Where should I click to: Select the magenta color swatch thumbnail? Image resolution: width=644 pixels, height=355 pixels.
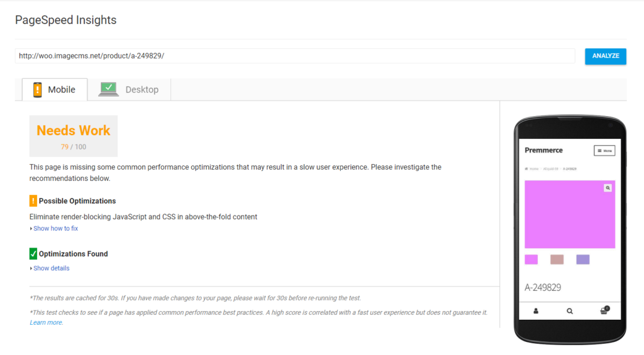pos(531,259)
